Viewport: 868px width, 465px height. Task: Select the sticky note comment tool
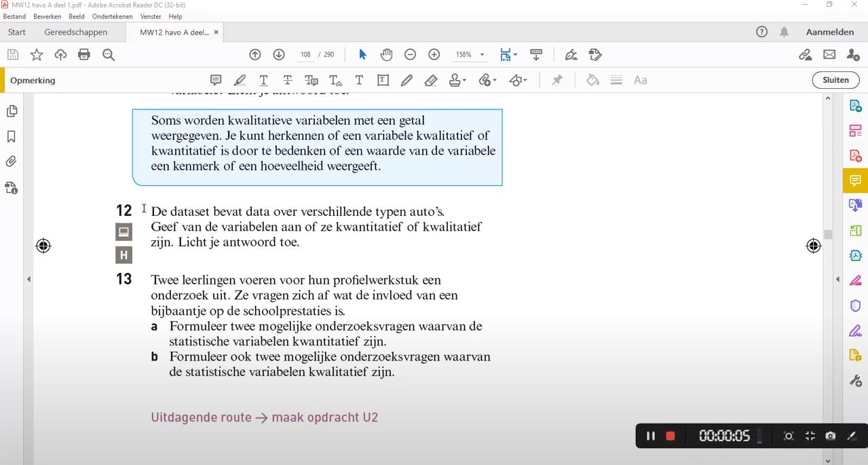[216, 80]
